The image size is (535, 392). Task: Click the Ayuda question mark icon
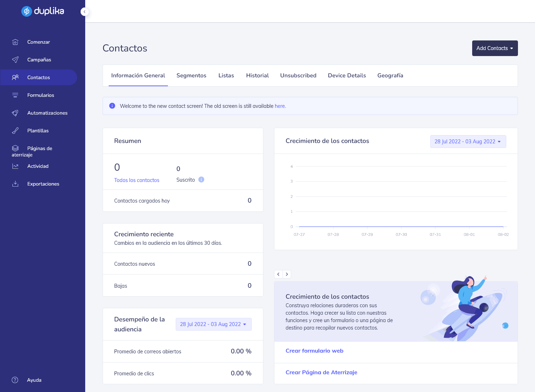coord(15,380)
